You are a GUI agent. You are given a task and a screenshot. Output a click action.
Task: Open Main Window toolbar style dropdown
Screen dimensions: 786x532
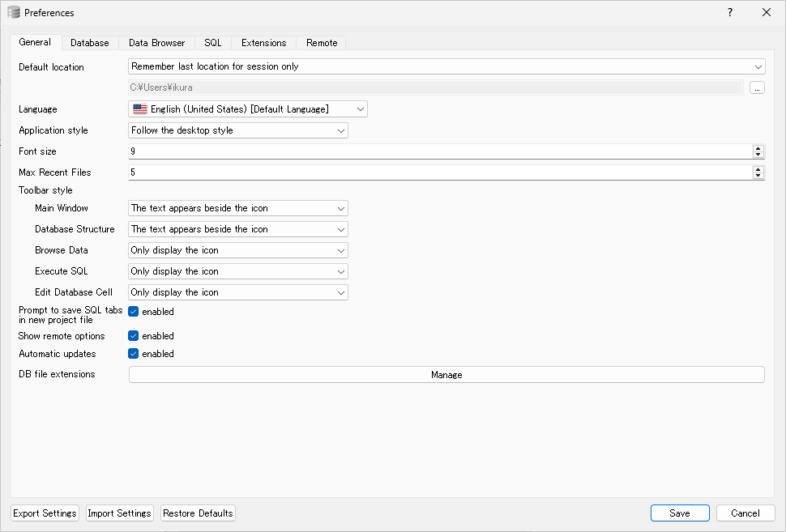(x=238, y=208)
